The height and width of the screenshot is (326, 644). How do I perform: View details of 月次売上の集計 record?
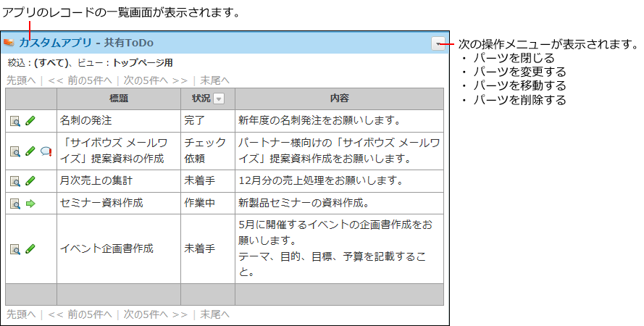(x=15, y=181)
